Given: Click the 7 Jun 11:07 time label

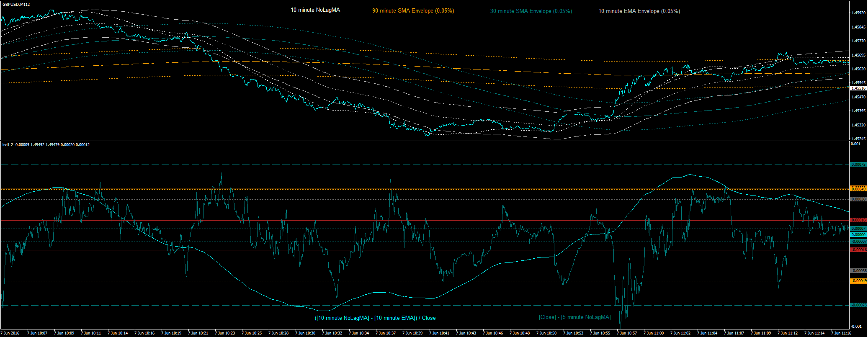Looking at the screenshot, I should 734,334.
